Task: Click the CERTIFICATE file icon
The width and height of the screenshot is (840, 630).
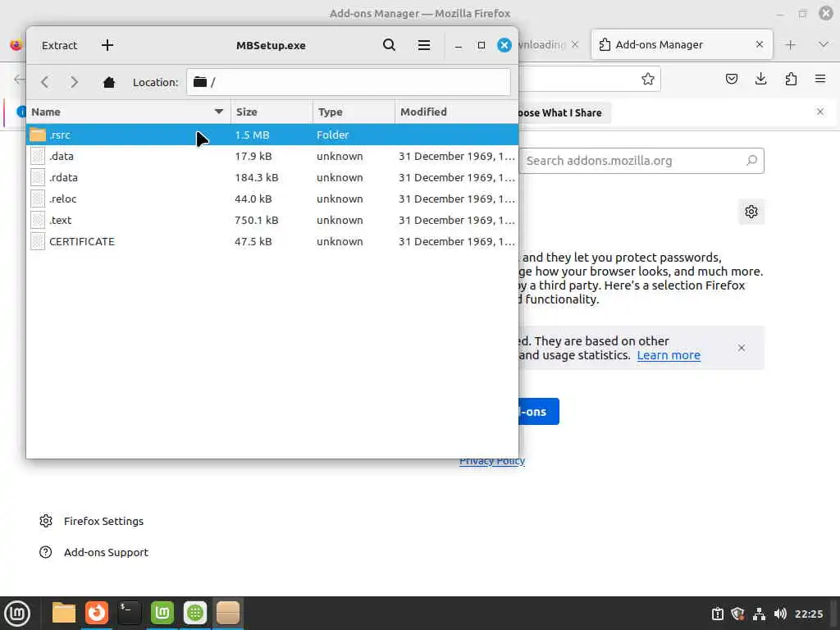Action: 38,242
